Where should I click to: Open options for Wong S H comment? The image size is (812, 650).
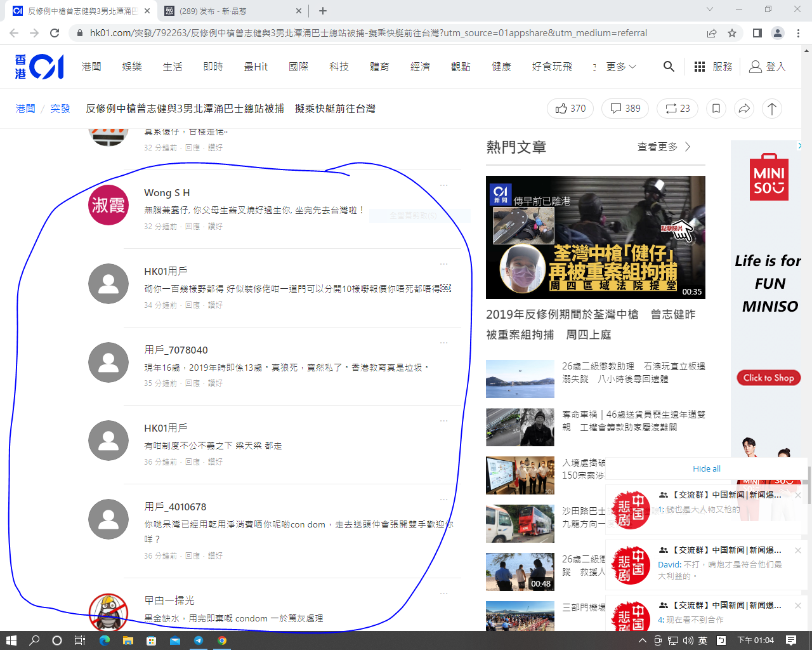tap(444, 185)
